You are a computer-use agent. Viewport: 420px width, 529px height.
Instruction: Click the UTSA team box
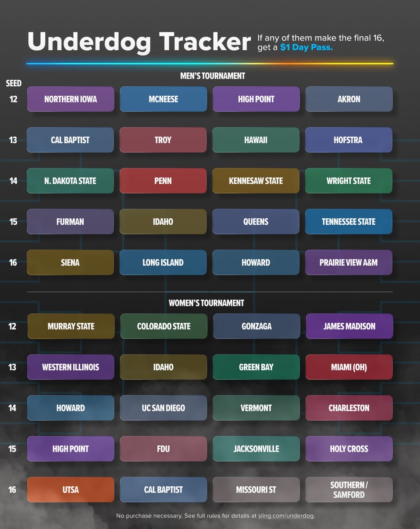[71, 490]
